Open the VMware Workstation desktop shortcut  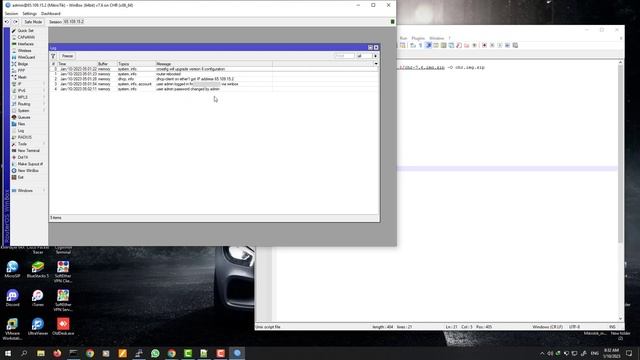point(12,329)
